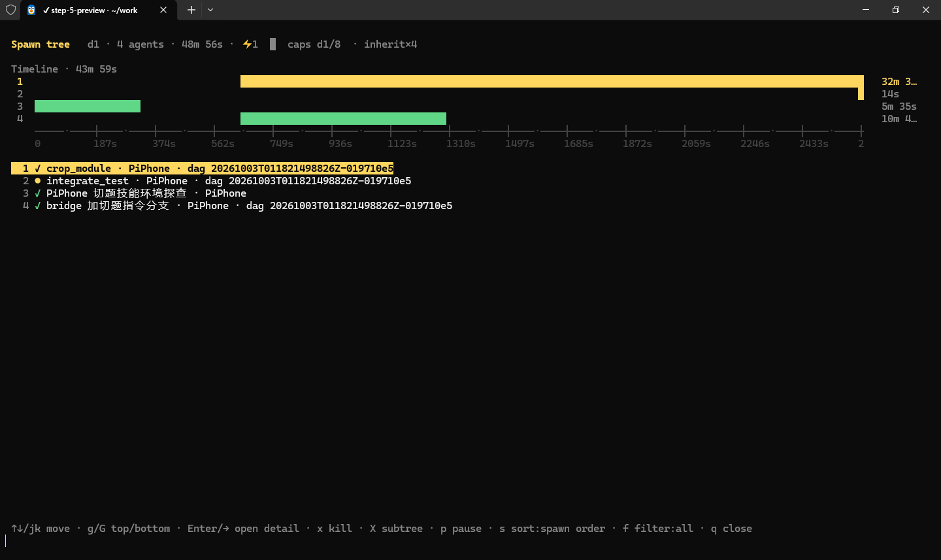Click the short yellow timeline bar for agent 2
The width and height of the screenshot is (941, 560).
click(x=861, y=93)
